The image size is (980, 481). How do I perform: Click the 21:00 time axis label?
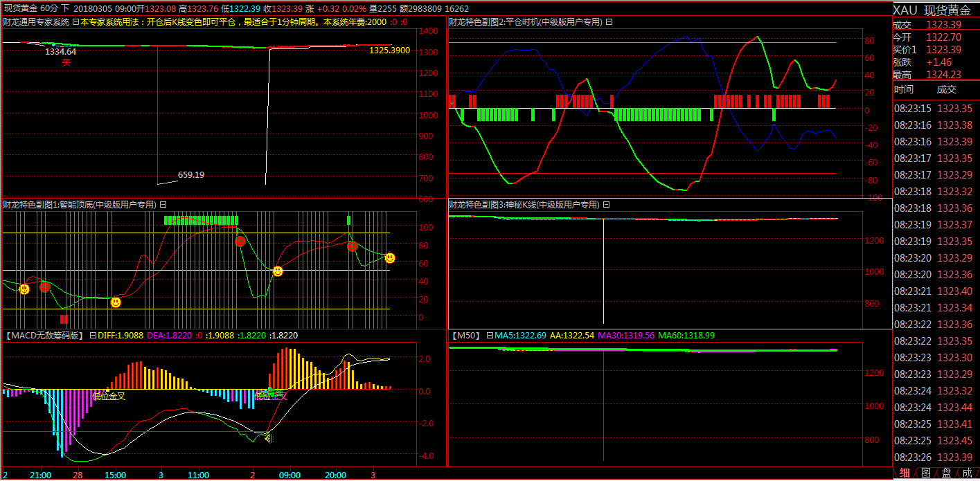point(39,475)
